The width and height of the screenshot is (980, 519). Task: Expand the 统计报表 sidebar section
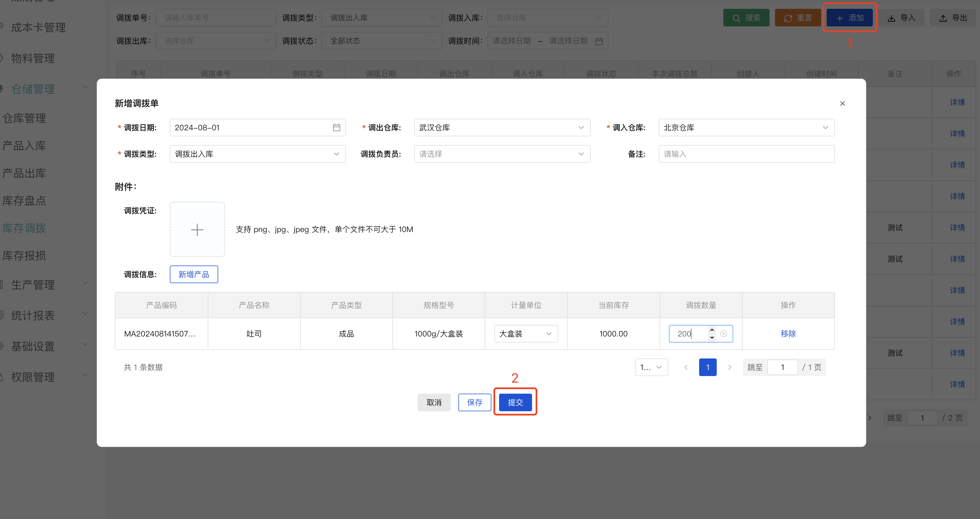point(85,314)
